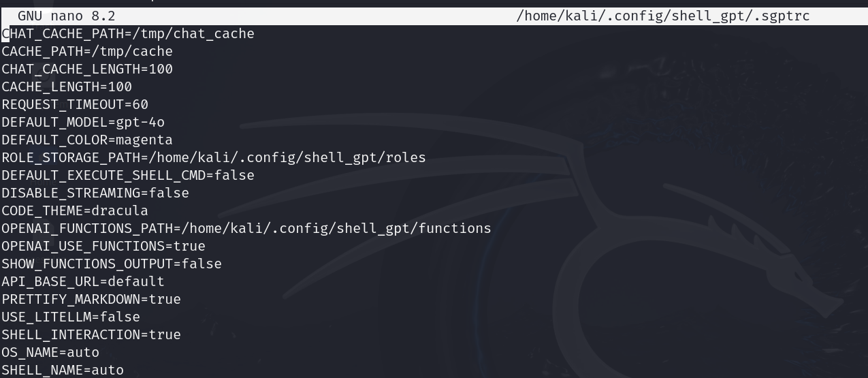Place cursor on the ROLE_STORAGE_PATH line
This screenshot has height=378, width=868.
coord(214,157)
